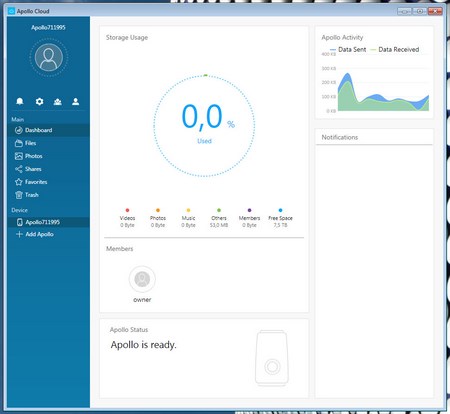Screen dimensions: 450x414
Task: Open Files section
Action: tap(48, 143)
